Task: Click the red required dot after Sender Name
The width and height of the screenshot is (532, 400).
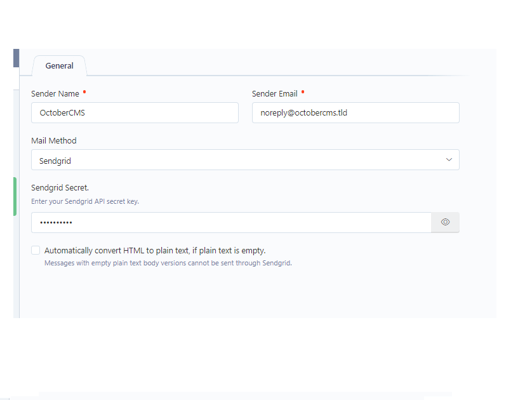Action: [x=84, y=91]
